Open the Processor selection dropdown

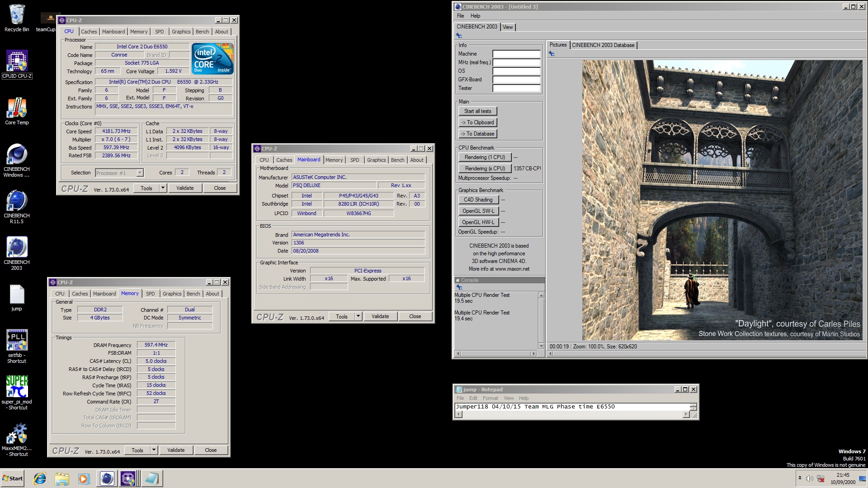pos(140,173)
